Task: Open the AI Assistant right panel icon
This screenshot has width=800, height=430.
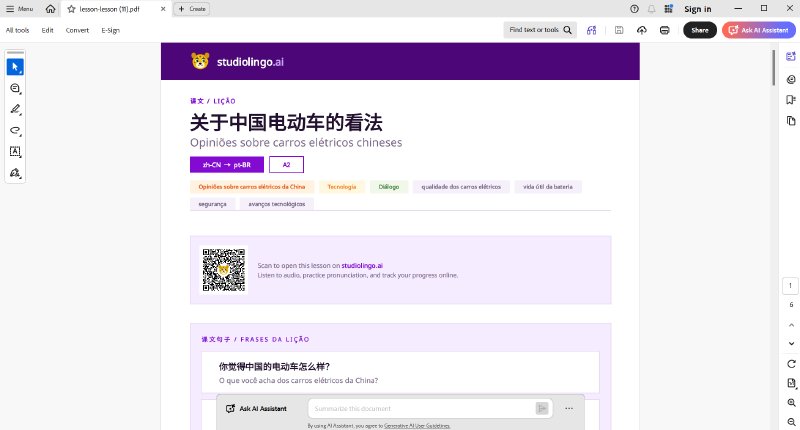Action: click(x=790, y=57)
